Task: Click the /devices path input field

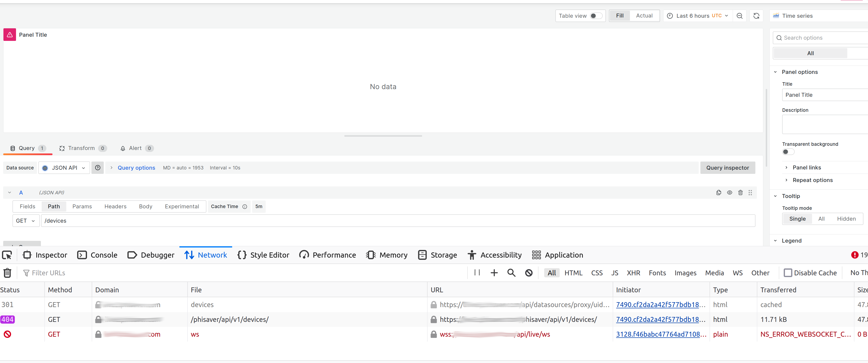Action: point(398,221)
